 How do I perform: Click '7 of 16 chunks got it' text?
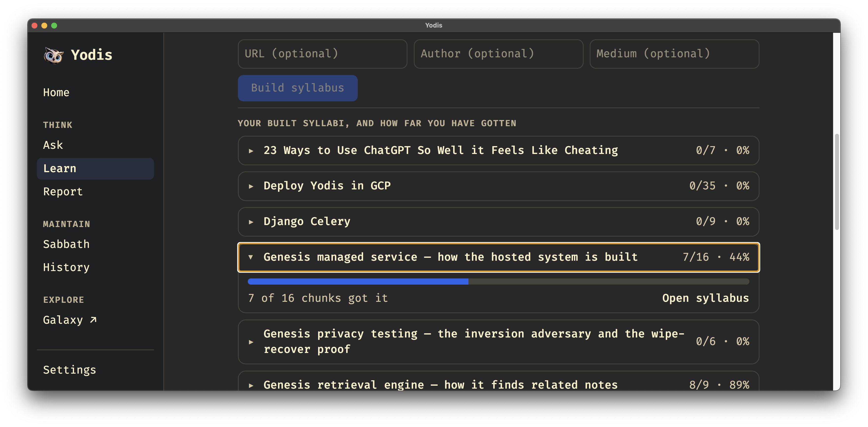point(318,298)
